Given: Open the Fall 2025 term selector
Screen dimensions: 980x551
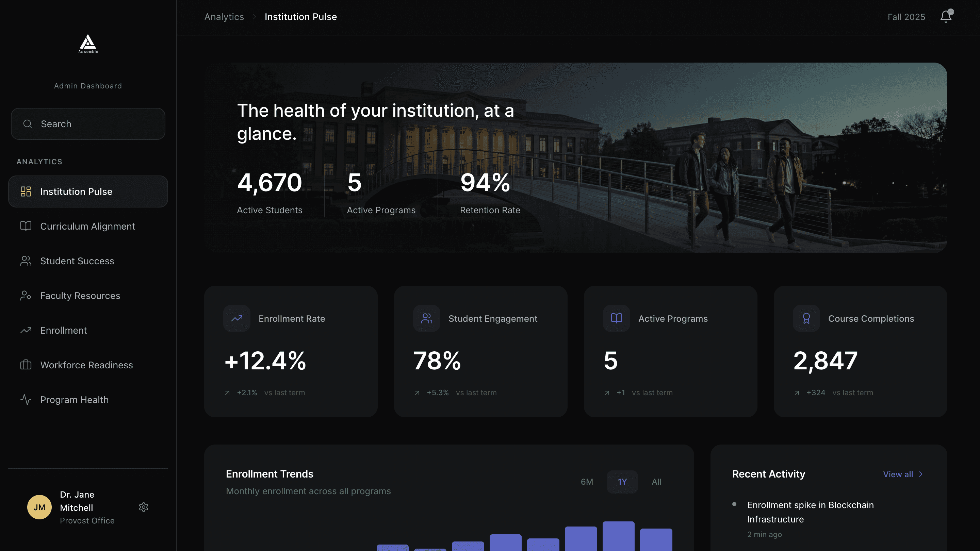Looking at the screenshot, I should click(x=906, y=17).
